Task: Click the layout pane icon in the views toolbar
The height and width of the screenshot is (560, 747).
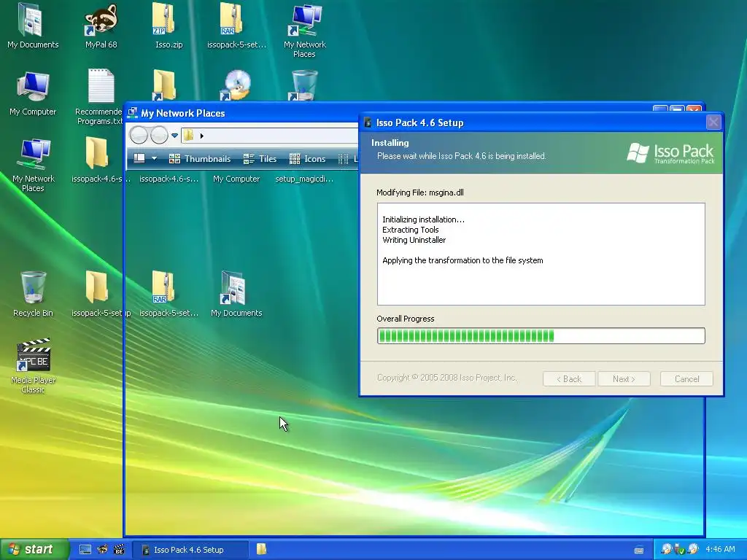Action: point(139,158)
